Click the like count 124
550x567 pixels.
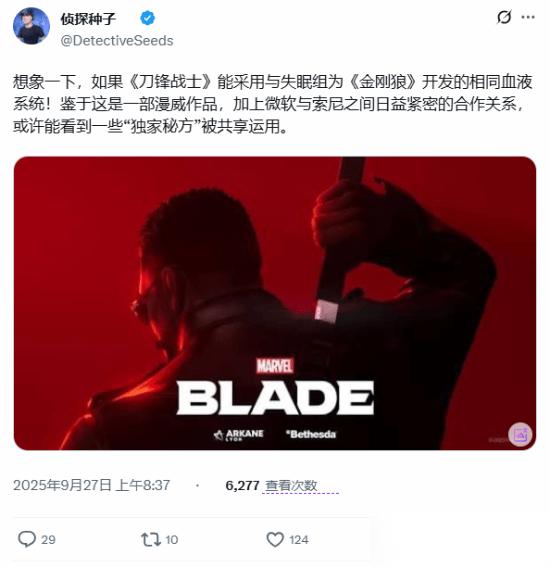coord(299,540)
